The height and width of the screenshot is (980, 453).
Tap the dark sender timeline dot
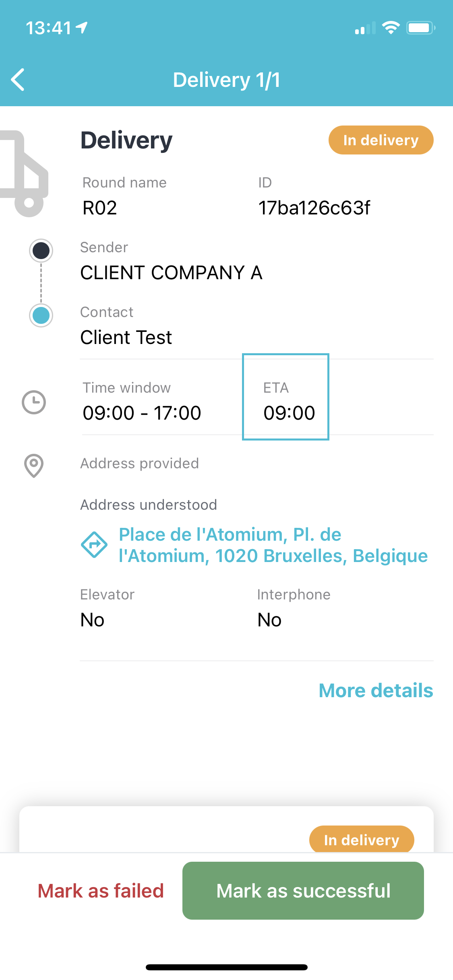pyautogui.click(x=41, y=251)
